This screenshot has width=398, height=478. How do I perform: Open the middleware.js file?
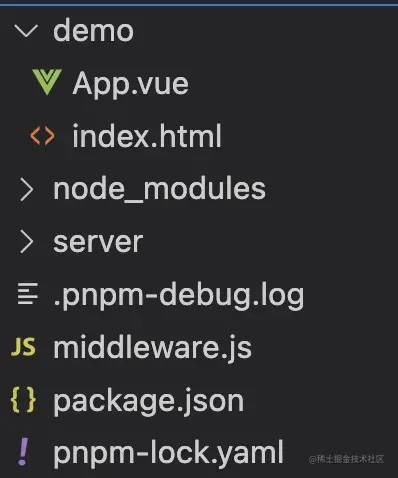[152, 347]
